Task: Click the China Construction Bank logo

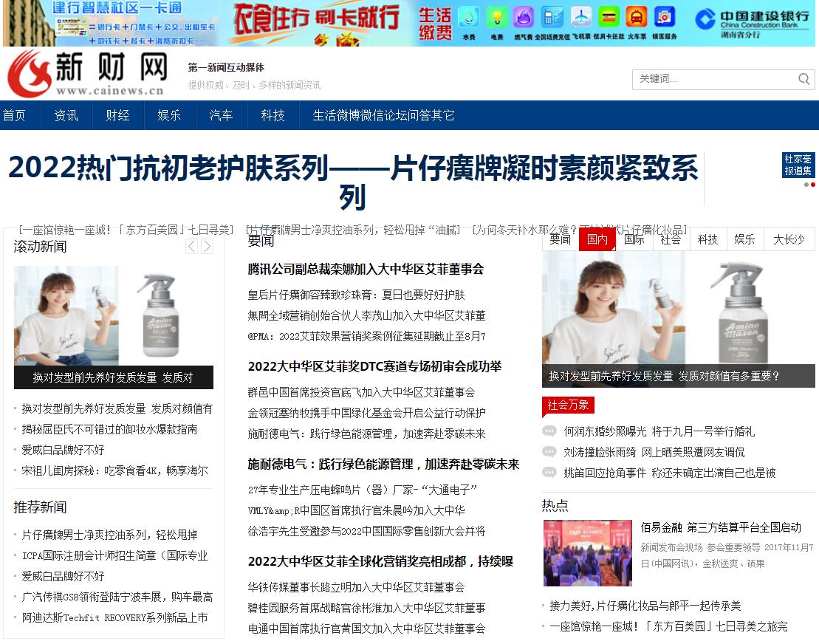Action: pyautogui.click(x=752, y=22)
